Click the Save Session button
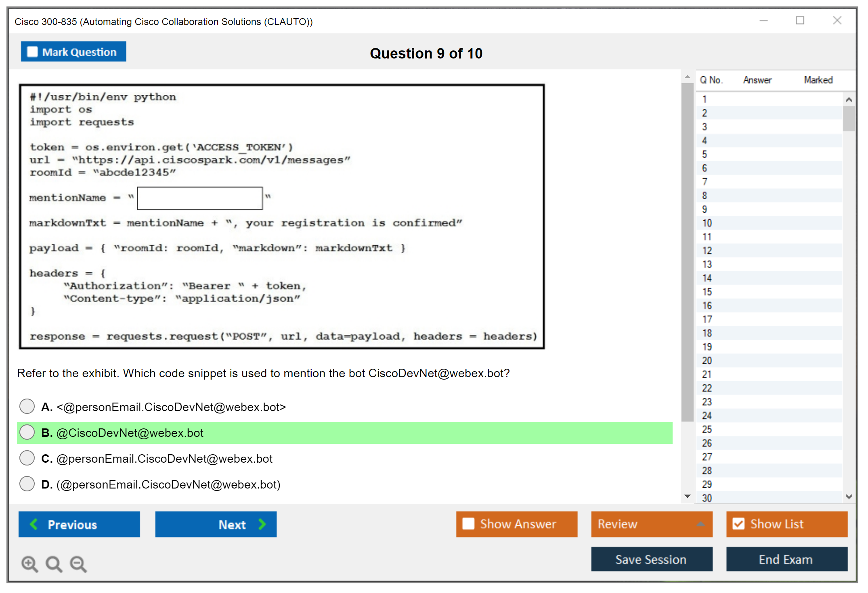The image size is (868, 593). click(x=651, y=559)
